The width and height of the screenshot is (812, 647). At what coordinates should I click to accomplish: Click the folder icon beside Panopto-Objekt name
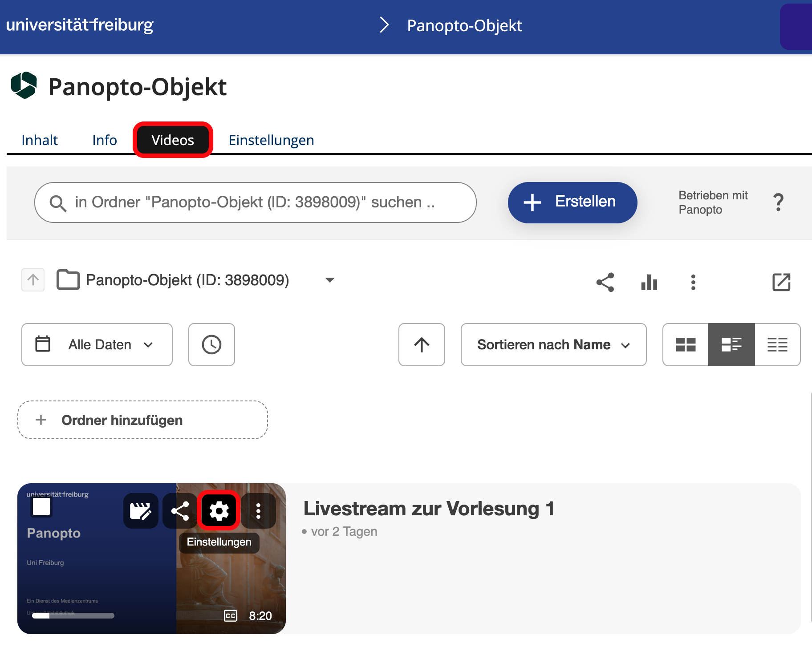(x=68, y=280)
